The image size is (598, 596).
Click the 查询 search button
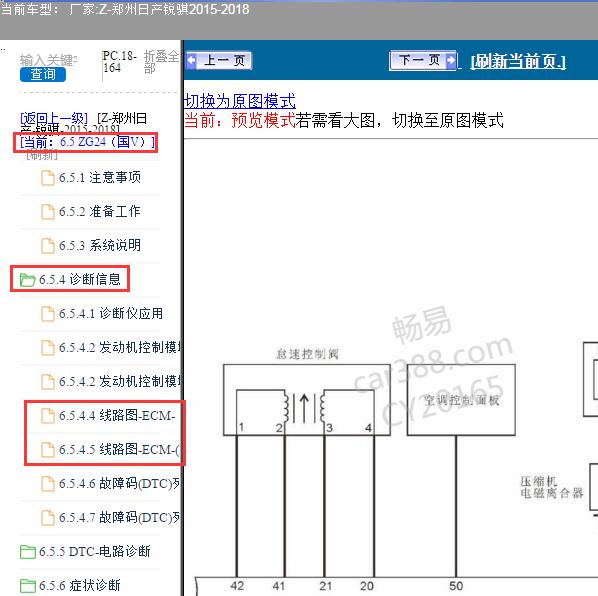point(43,74)
